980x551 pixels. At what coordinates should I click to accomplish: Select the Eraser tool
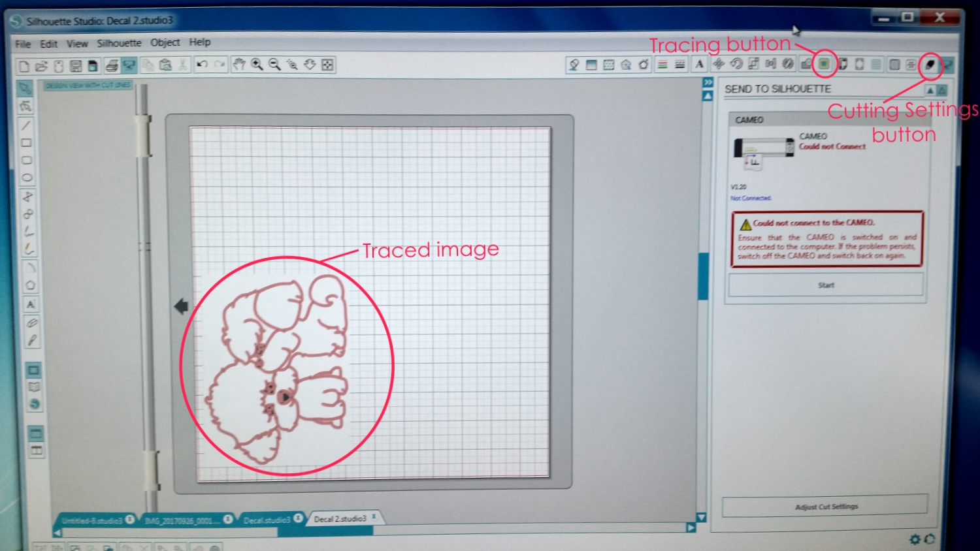31,323
